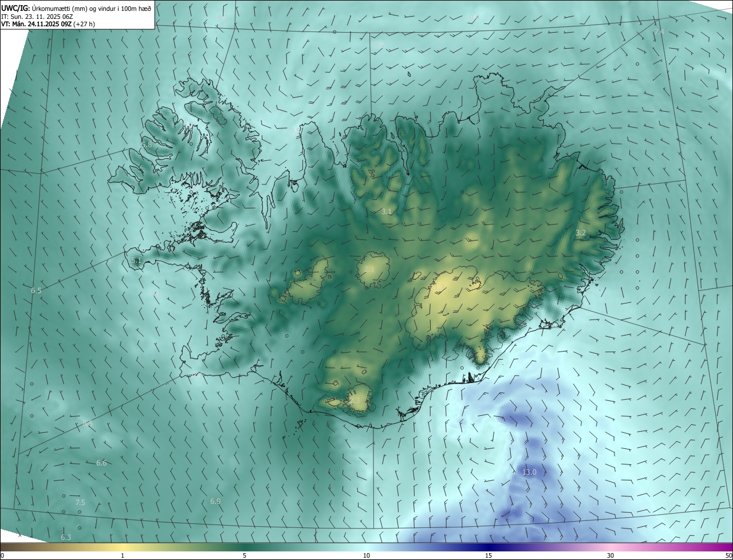Click the 5 tick on the color scale
Image resolution: width=733 pixels, height=560 pixels.
click(x=245, y=555)
